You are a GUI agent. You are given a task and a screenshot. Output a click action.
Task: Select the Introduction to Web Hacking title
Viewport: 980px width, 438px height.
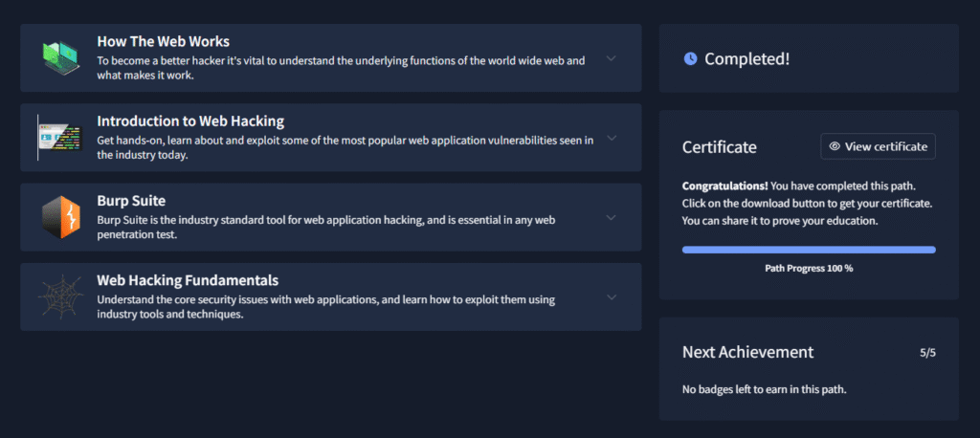[190, 121]
